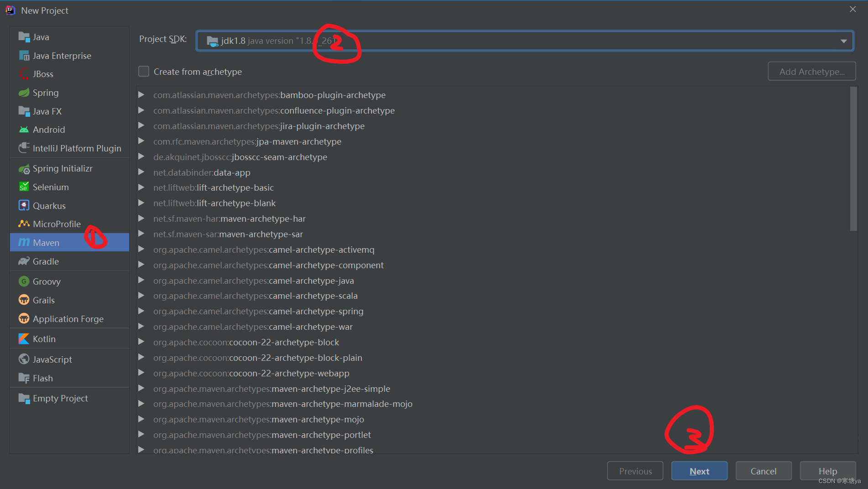868x489 pixels.
Task: Choose the Java Enterprise icon
Action: click(24, 56)
